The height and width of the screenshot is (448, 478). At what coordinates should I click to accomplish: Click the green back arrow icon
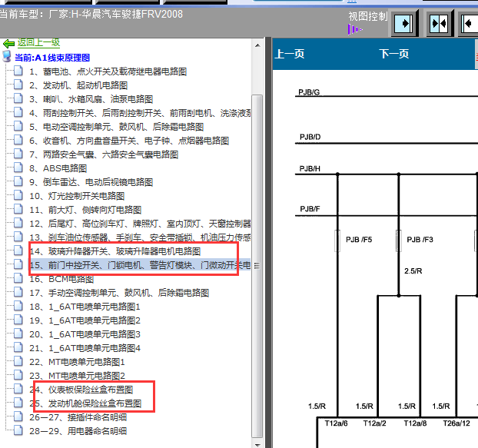pos(8,44)
